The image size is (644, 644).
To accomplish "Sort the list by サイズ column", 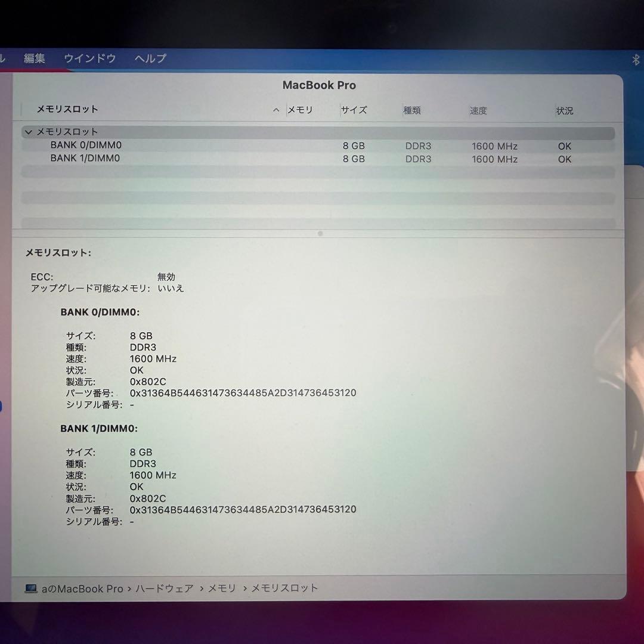I will click(x=354, y=110).
